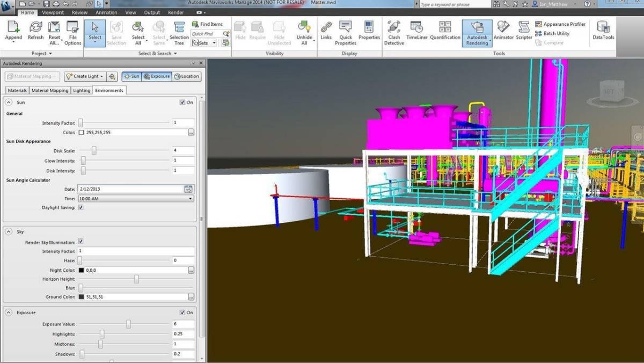Collapse the Sky section
Viewport: 644px width, 363px height.
pyautogui.click(x=9, y=232)
